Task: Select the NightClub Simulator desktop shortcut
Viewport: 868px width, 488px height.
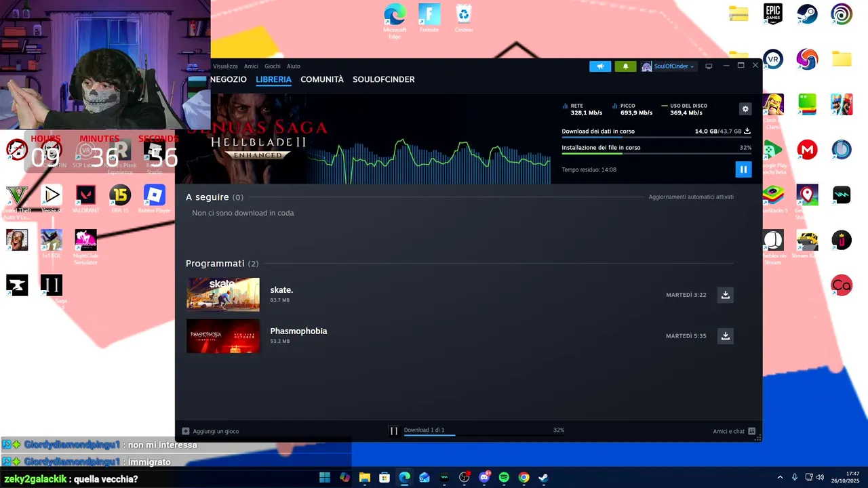Action: coord(85,247)
